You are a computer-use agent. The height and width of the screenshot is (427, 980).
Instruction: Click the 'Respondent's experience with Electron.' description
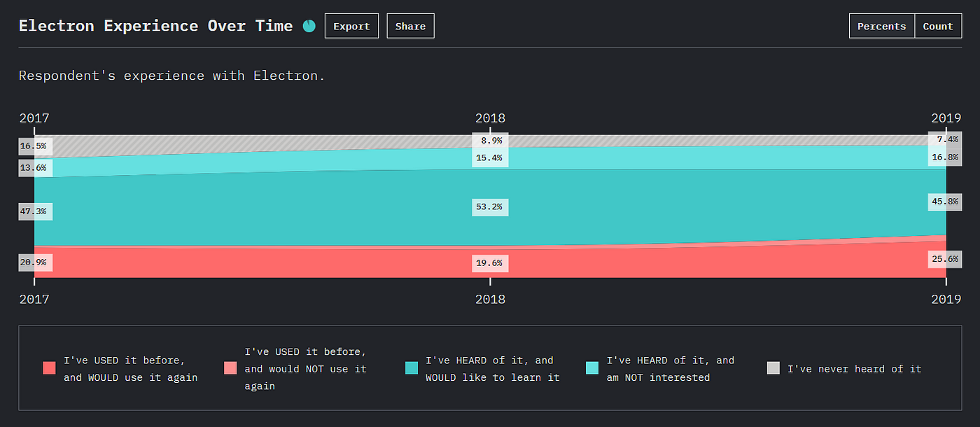(172, 76)
